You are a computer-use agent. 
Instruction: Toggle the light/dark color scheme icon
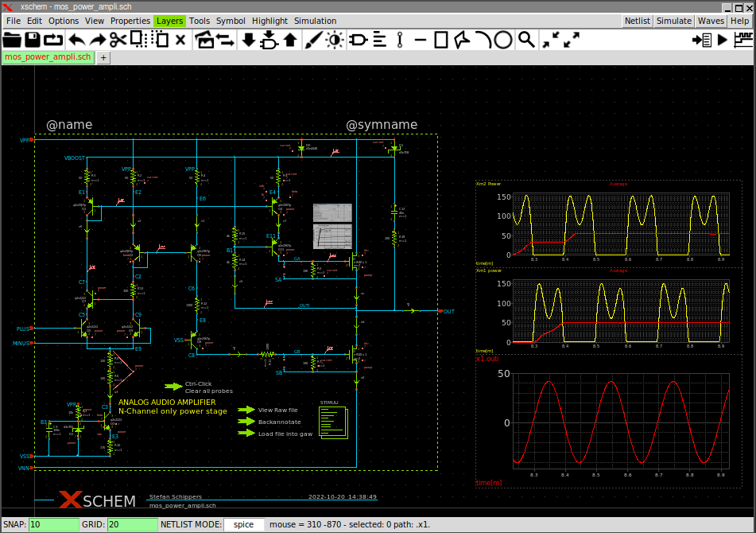point(334,39)
